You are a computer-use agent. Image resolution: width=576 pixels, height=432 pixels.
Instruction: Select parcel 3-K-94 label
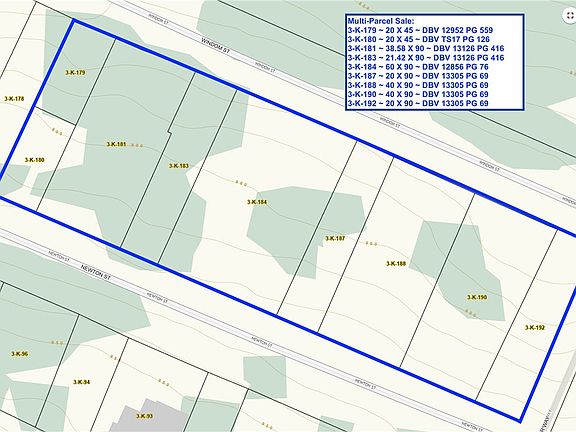tap(82, 382)
